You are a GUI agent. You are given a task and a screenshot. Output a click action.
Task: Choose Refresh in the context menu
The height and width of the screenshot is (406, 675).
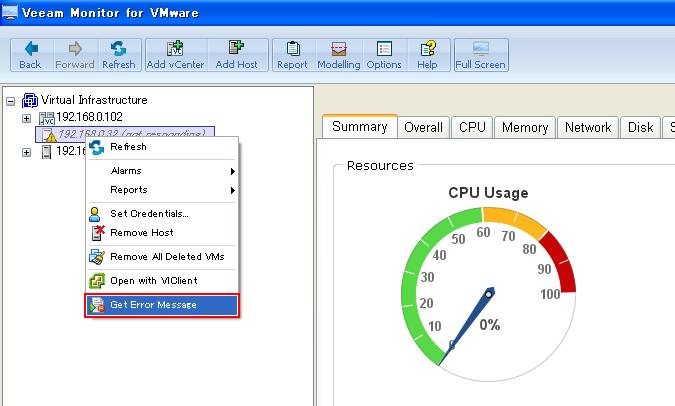pos(162,147)
